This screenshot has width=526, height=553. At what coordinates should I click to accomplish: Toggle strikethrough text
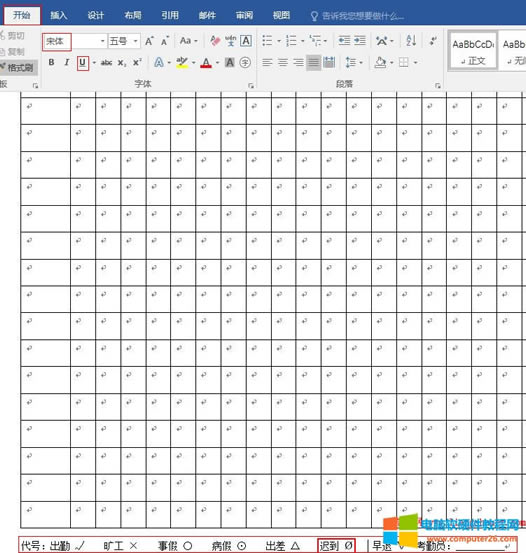click(106, 63)
